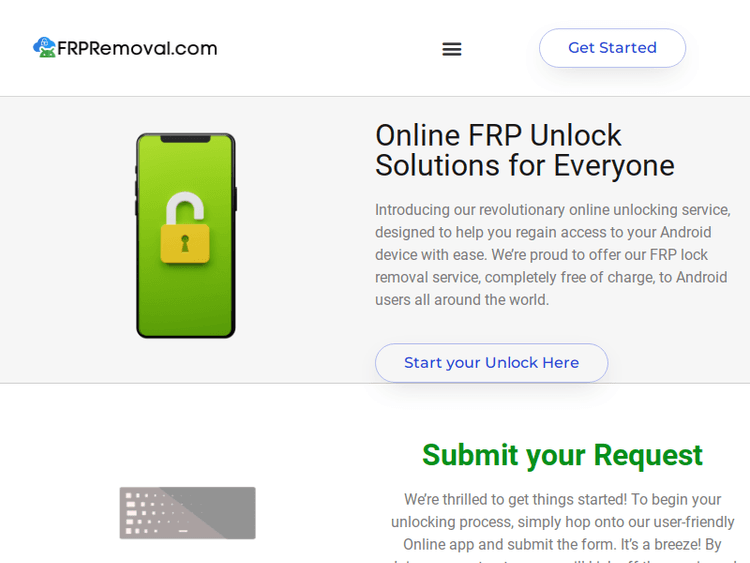Open the hamburger navigation menu
750x563 pixels.
(452, 49)
